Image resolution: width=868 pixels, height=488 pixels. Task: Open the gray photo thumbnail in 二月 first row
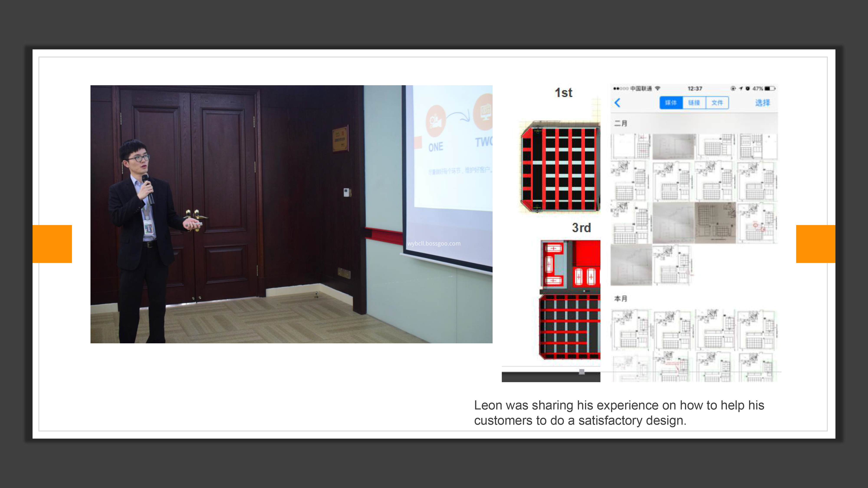[673, 146]
